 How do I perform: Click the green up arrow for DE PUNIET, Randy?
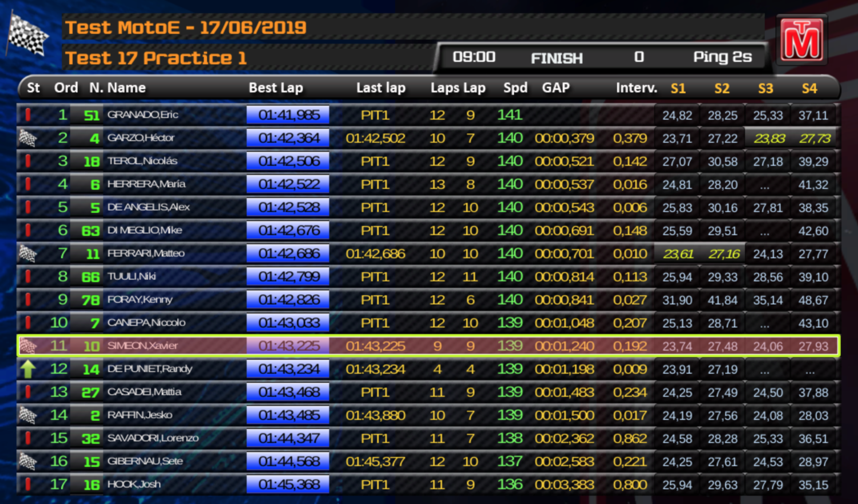point(27,369)
